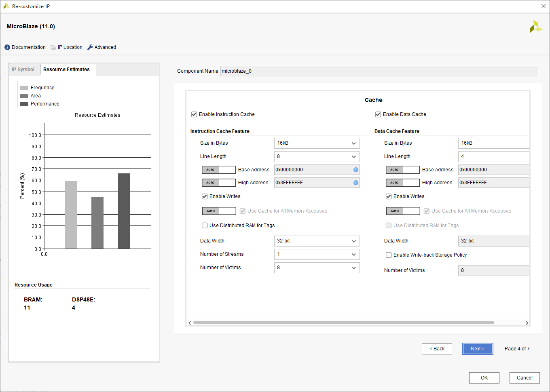
Task: Open Number of Streams dropdown
Action: tap(317, 254)
